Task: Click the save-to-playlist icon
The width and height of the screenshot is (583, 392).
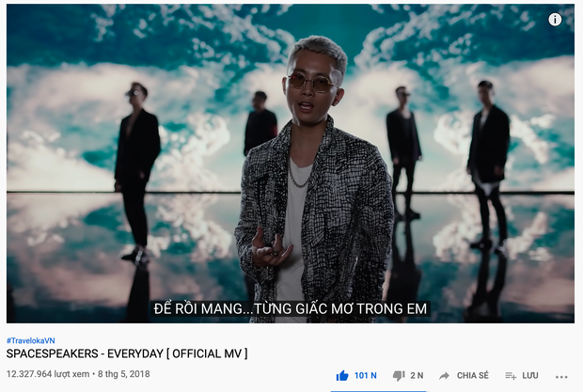Action: (511, 376)
